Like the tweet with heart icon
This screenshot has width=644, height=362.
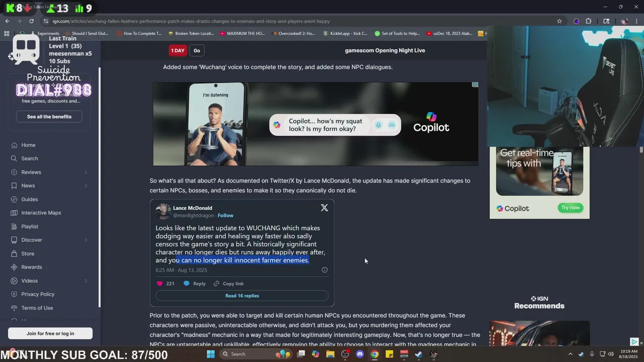pyautogui.click(x=160, y=284)
